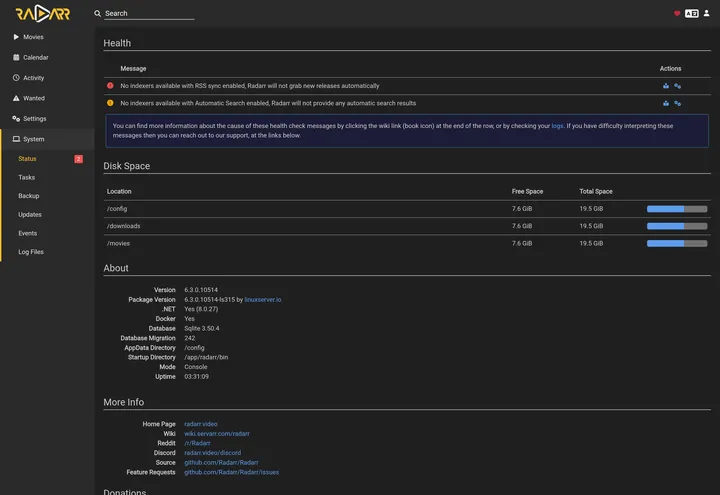Screen dimensions: 720x495
Task: Click the Status badge showing 2
Action: click(x=79, y=159)
